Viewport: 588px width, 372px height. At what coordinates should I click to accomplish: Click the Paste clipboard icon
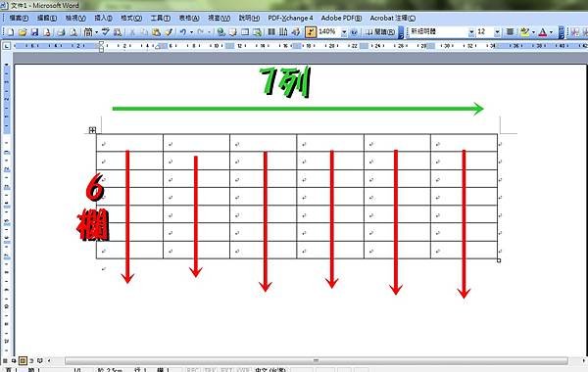click(x=157, y=32)
